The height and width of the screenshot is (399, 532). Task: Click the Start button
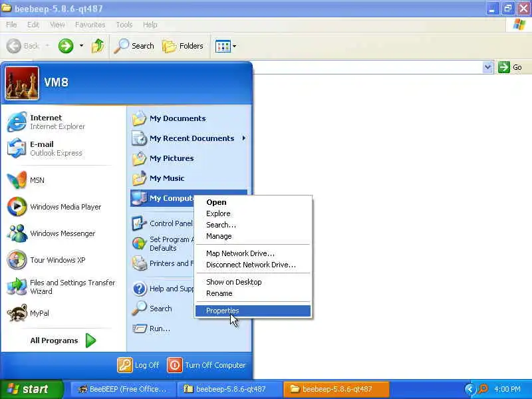32,389
